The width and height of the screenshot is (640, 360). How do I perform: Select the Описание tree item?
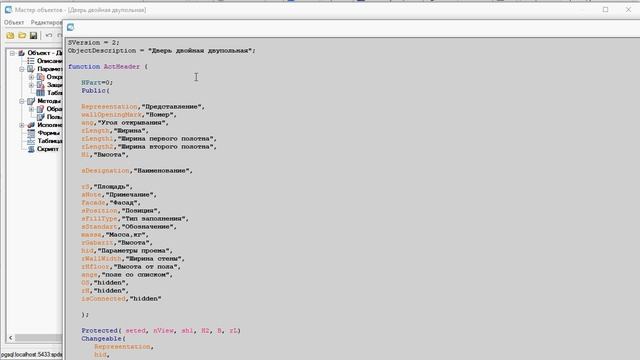tap(49, 61)
